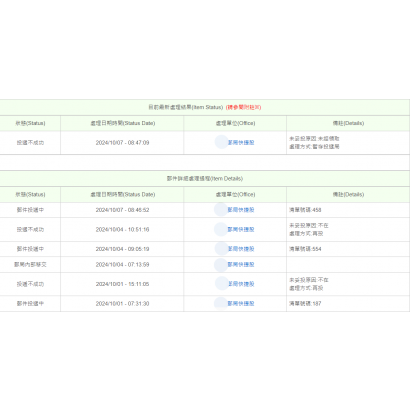This screenshot has height=410, width=410.
Task: Open office link in the 2024/10/01 15:11:05 row
Action: [x=241, y=284]
